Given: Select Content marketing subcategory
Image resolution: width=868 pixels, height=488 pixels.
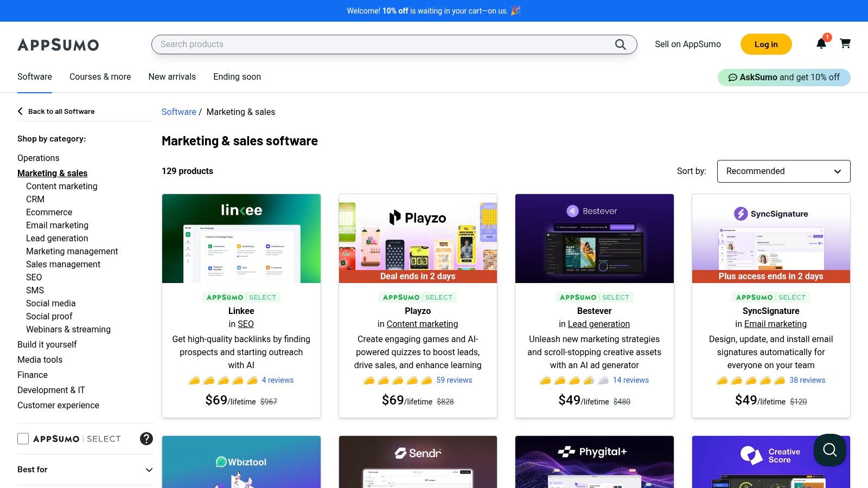Looking at the screenshot, I should pyautogui.click(x=62, y=186).
